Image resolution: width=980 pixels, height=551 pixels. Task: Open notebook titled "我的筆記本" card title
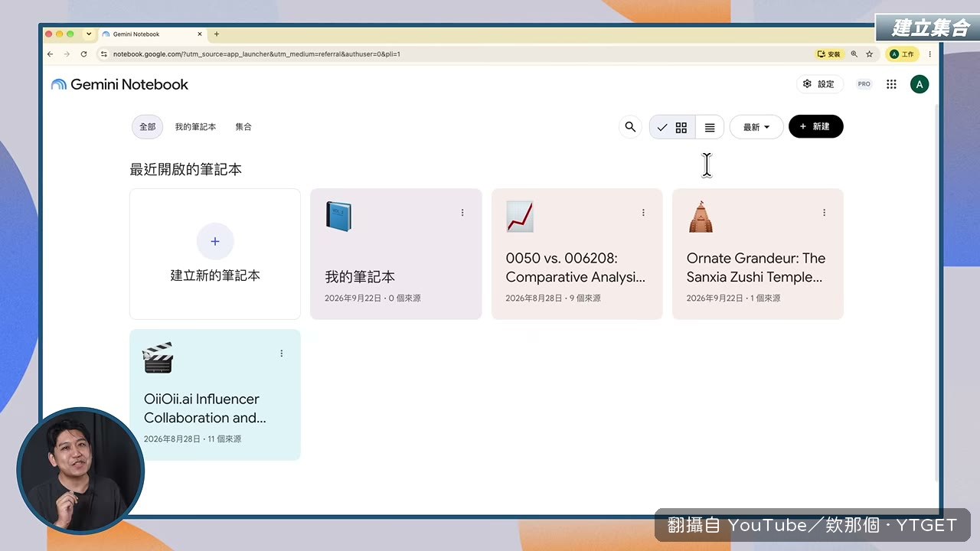(360, 277)
